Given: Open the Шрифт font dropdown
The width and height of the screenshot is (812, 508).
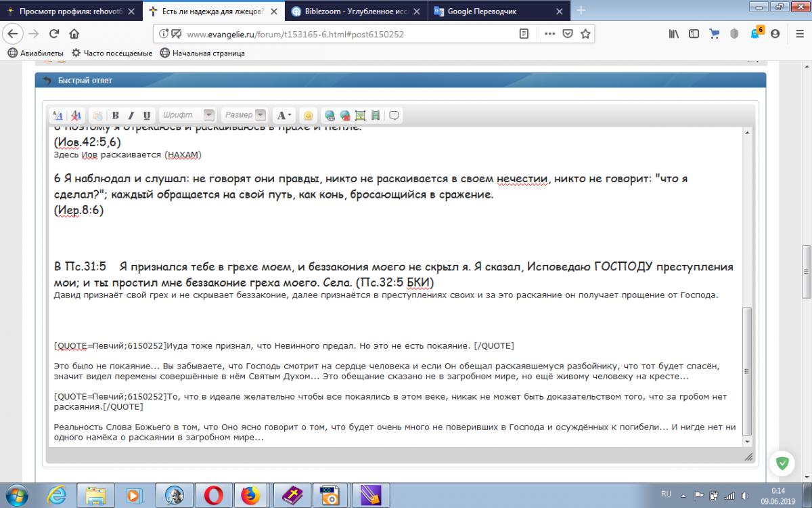Looking at the screenshot, I should pos(209,115).
